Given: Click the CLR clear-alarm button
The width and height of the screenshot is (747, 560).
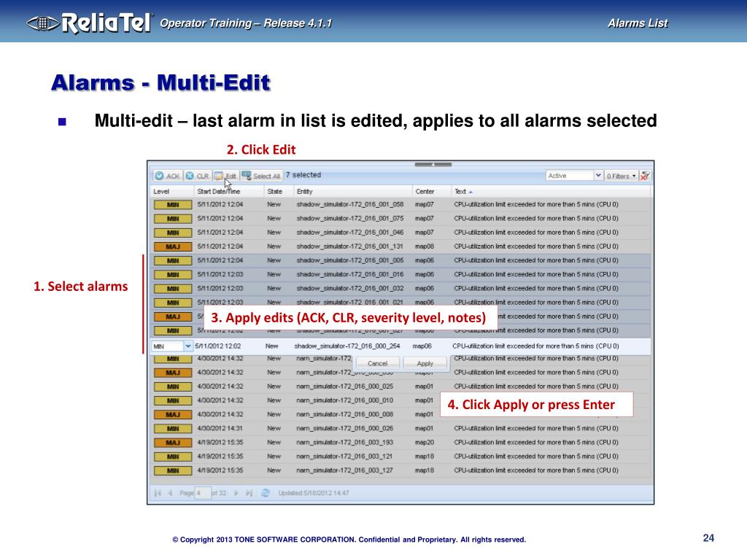Looking at the screenshot, I should 197,176.
